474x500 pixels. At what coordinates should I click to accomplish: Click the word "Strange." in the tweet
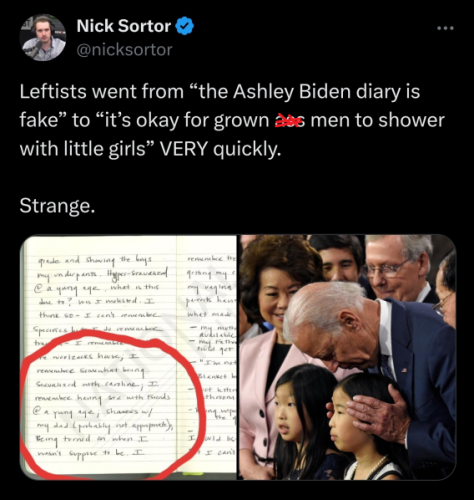pyautogui.click(x=57, y=206)
